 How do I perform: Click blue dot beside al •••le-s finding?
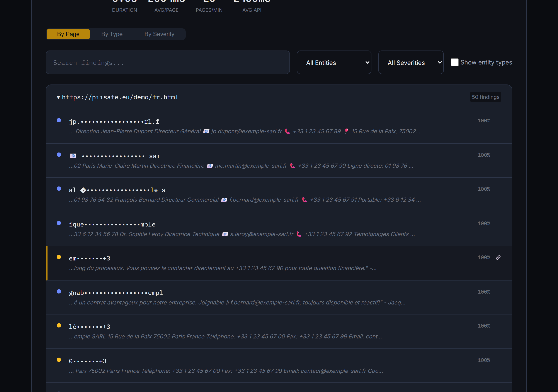point(59,189)
